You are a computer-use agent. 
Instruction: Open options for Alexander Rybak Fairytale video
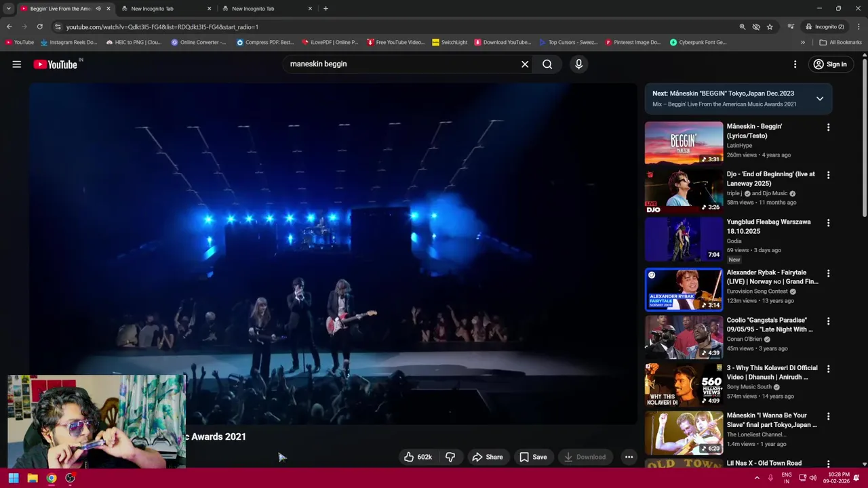coord(828,273)
